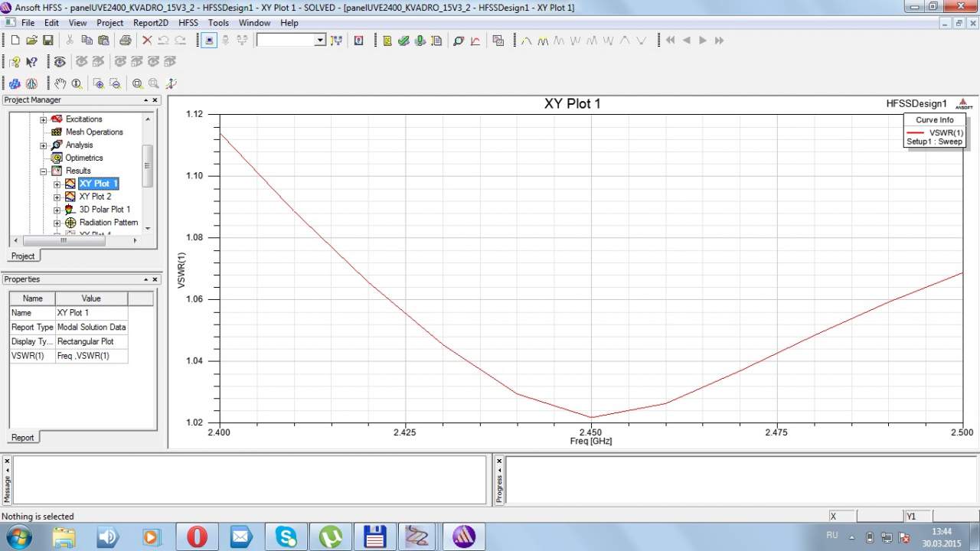Expand the Excitations tree node
Viewport: 980px width, 551px height.
pos(44,119)
